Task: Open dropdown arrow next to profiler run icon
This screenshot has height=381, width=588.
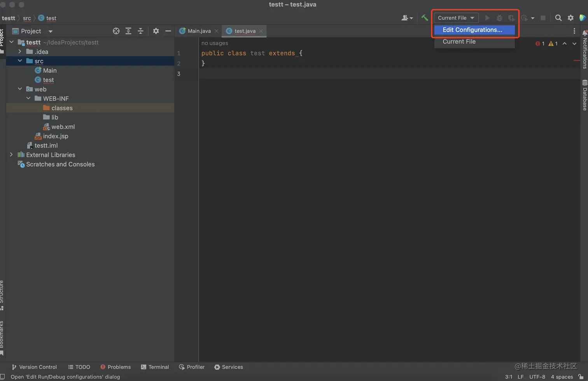Action: (x=533, y=18)
